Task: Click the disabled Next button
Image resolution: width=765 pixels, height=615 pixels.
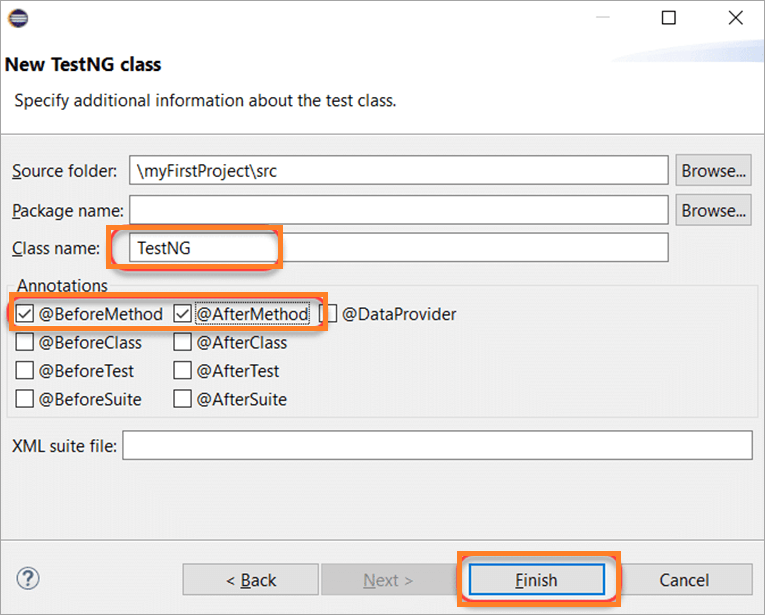Action: point(388,579)
